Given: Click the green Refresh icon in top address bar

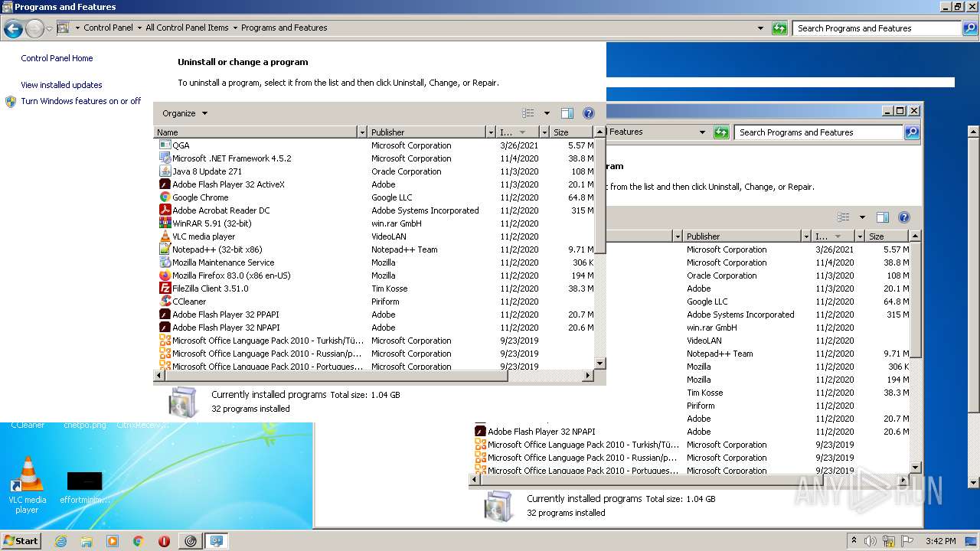Looking at the screenshot, I should 779,28.
